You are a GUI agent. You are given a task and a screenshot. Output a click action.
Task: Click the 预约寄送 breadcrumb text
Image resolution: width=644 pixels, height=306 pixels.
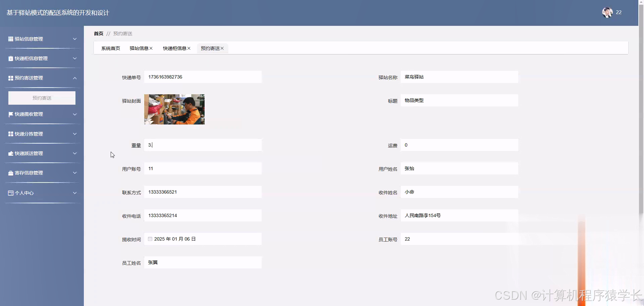click(123, 34)
